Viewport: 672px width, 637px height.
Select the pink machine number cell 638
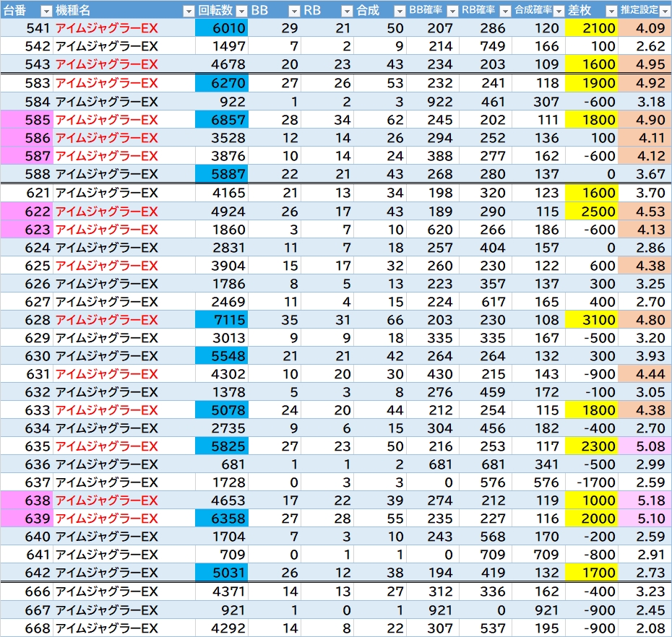click(x=27, y=500)
